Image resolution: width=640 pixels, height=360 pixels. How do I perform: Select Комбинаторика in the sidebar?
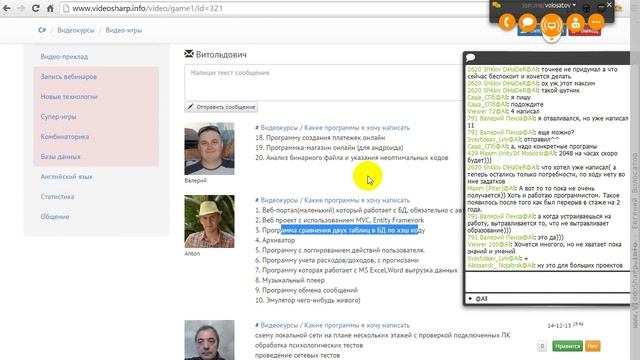click(64, 137)
